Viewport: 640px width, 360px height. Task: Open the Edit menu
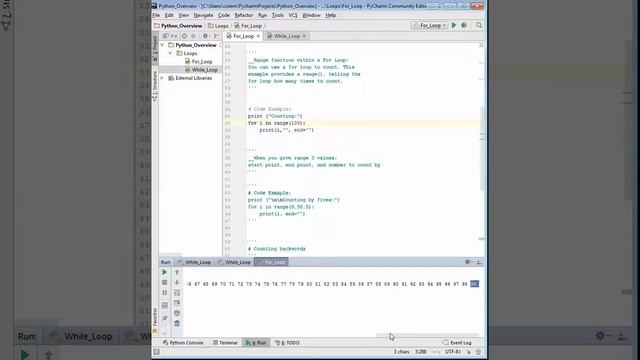coord(169,15)
